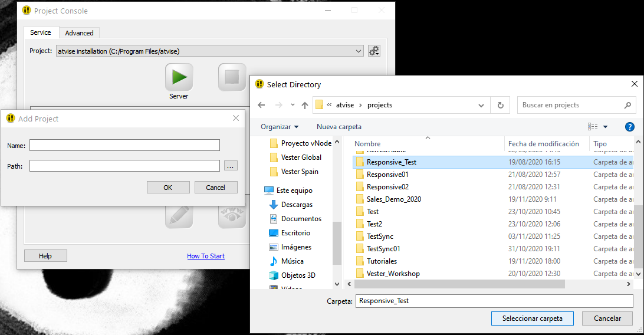Select the Responsive02 folder
Image resolution: width=644 pixels, height=335 pixels.
click(x=387, y=187)
